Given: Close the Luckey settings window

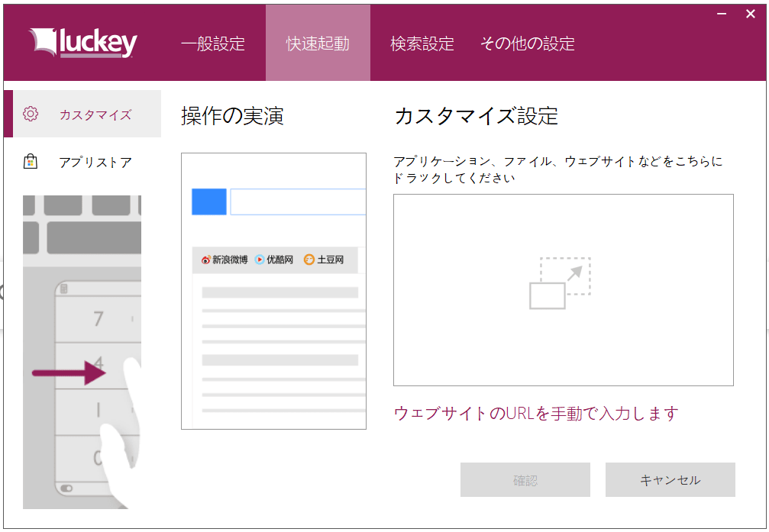Looking at the screenshot, I should tap(751, 14).
